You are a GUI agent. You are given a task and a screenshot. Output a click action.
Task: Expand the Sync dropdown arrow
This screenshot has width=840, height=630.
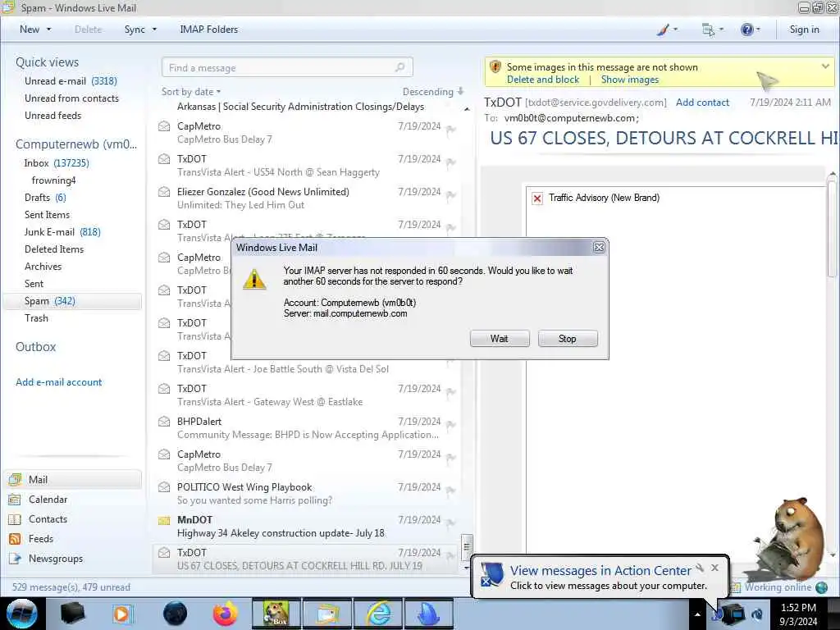point(154,30)
